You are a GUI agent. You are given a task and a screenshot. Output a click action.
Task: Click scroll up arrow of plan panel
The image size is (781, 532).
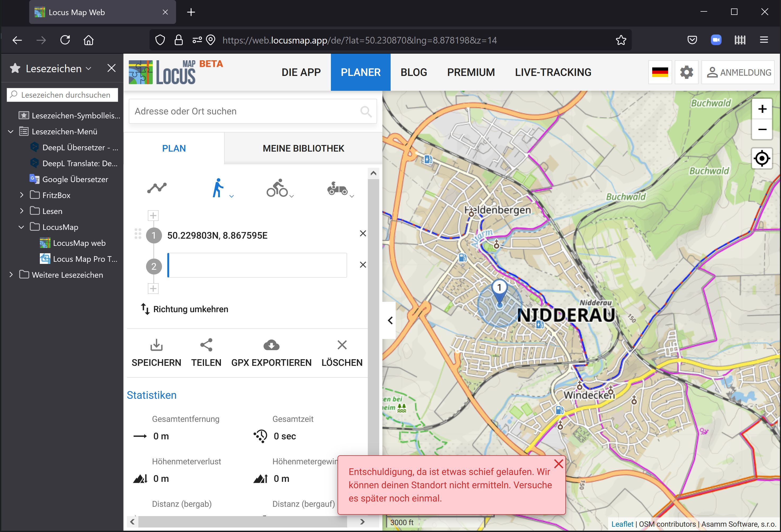373,173
